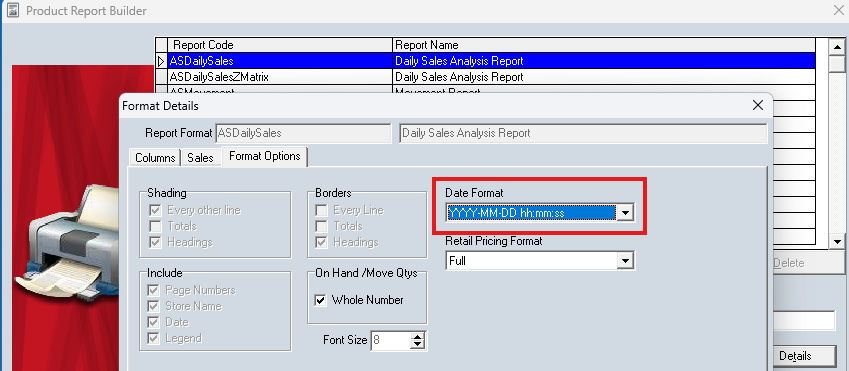
Task: Toggle Store Name include checkbox
Action: tap(154, 306)
